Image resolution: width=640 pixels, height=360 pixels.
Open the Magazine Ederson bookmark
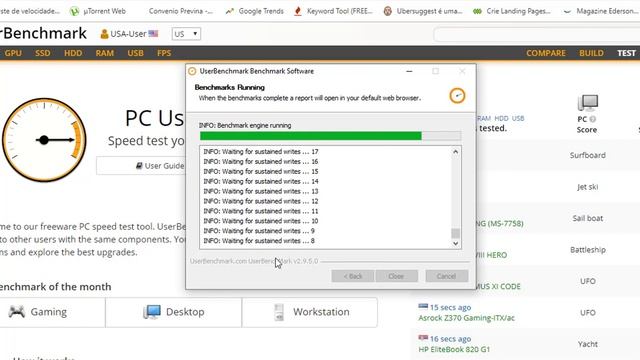(x=601, y=11)
